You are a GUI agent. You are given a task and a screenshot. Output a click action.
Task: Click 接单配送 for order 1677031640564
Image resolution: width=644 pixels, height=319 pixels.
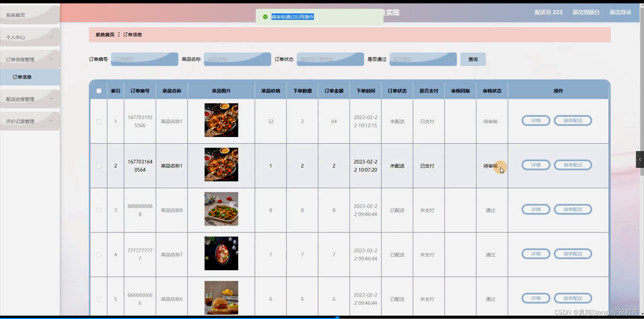coord(573,165)
